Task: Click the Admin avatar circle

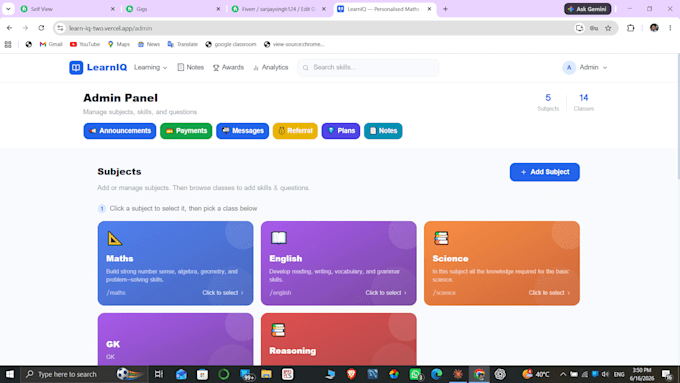Action: [x=569, y=68]
